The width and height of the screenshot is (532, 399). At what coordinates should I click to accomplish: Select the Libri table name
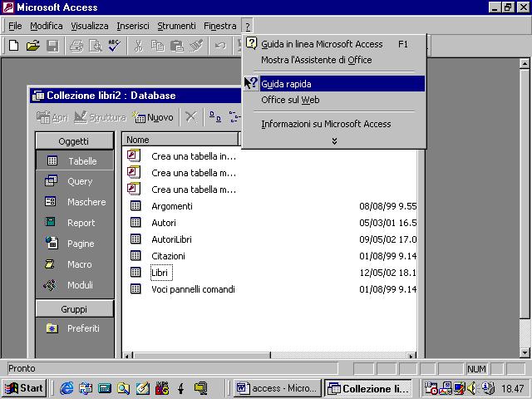tap(160, 273)
